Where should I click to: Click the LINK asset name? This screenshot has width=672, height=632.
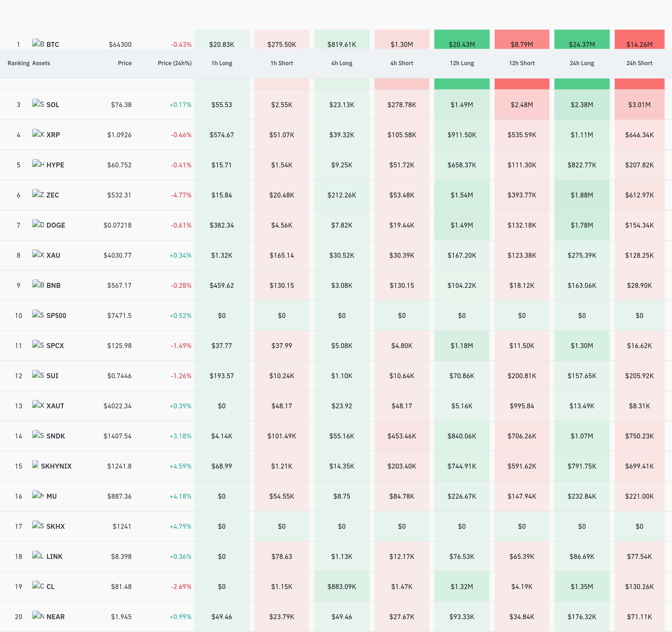pos(54,556)
